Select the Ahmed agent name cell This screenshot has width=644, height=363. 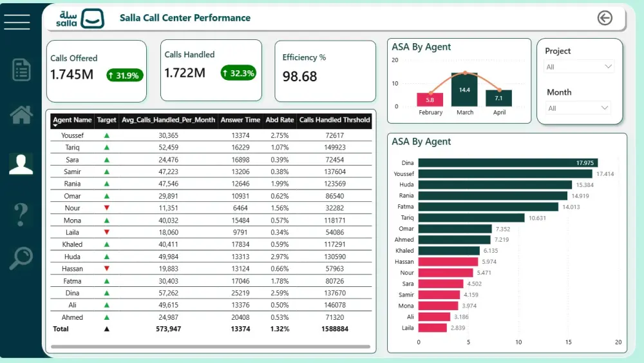click(x=72, y=317)
